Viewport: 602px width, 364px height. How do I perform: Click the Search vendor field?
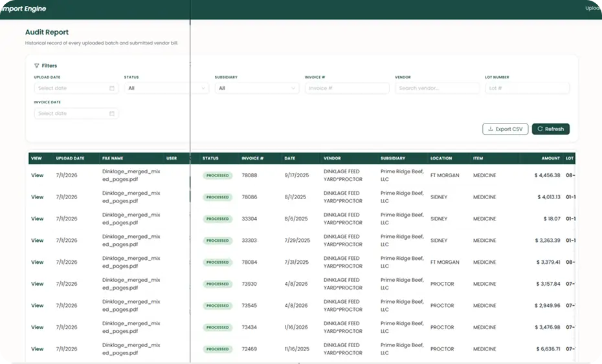tap(438, 88)
